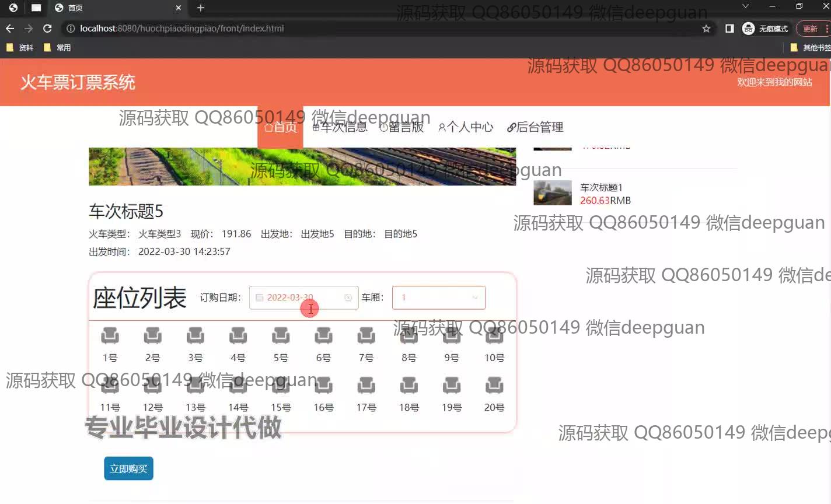Open the 车次标题1 train thumbnail
Image resolution: width=831 pixels, height=504 pixels.
[x=552, y=193]
